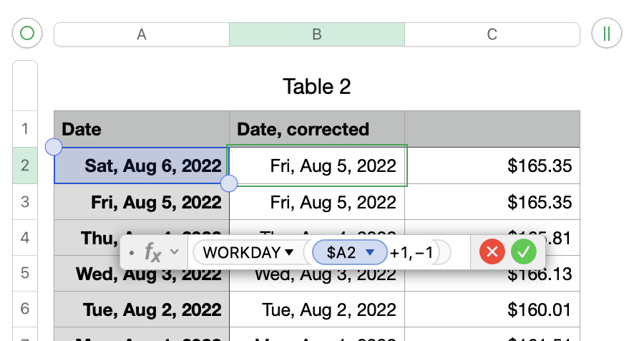Click the Table 2 title
Screen dimensions: 644x341
(317, 87)
